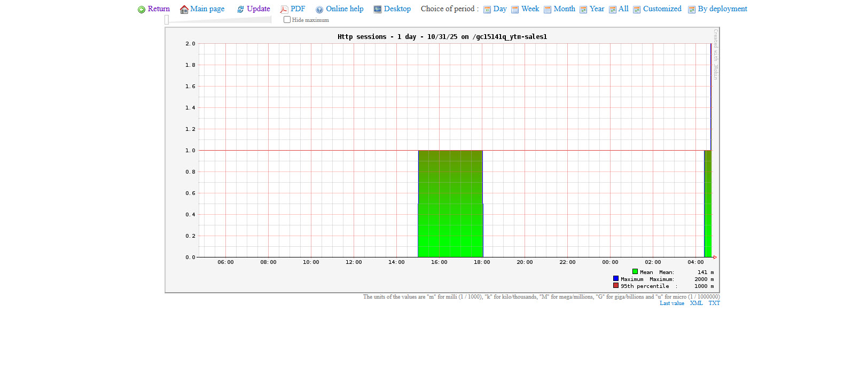Click the By deployment calendar icon
Image resolution: width=868 pixels, height=375 pixels.
692,10
